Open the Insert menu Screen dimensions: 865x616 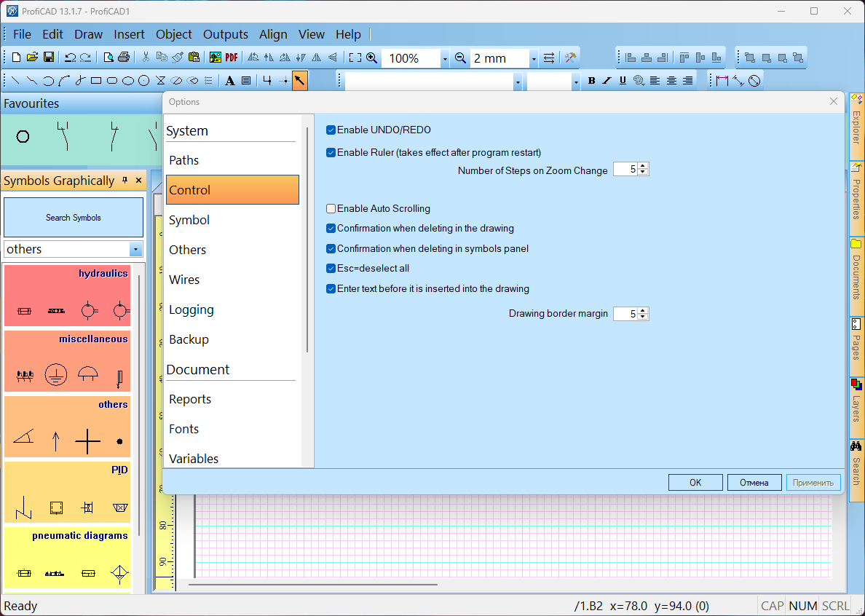coord(129,34)
